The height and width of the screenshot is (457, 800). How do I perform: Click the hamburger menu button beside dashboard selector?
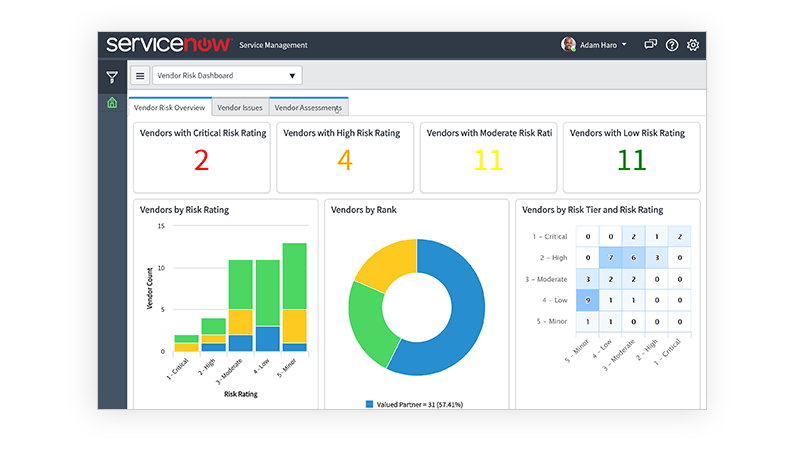point(140,76)
